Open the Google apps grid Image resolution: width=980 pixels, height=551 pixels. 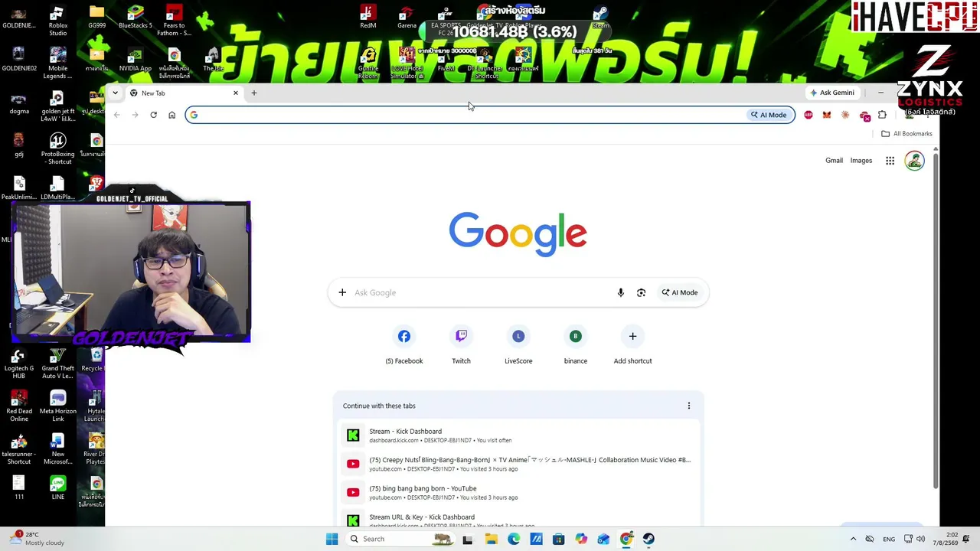pyautogui.click(x=890, y=161)
